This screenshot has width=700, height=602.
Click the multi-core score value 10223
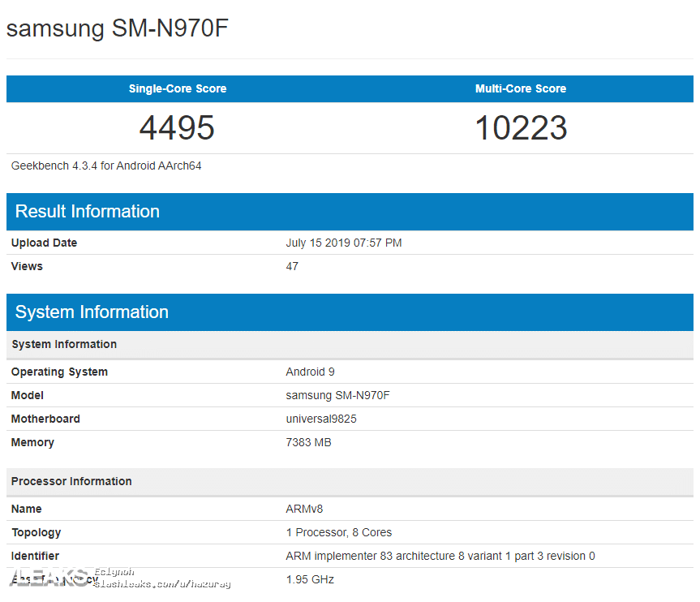click(521, 127)
